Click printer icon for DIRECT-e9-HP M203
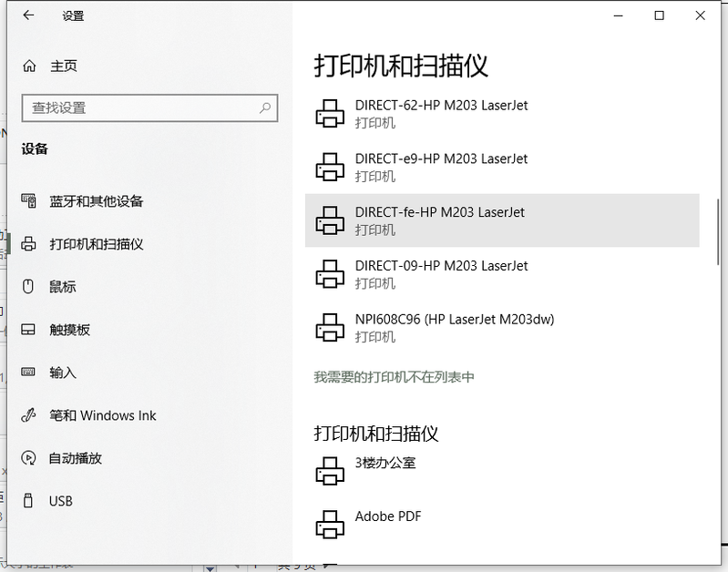Screen dimensions: 728x572 (x=330, y=167)
